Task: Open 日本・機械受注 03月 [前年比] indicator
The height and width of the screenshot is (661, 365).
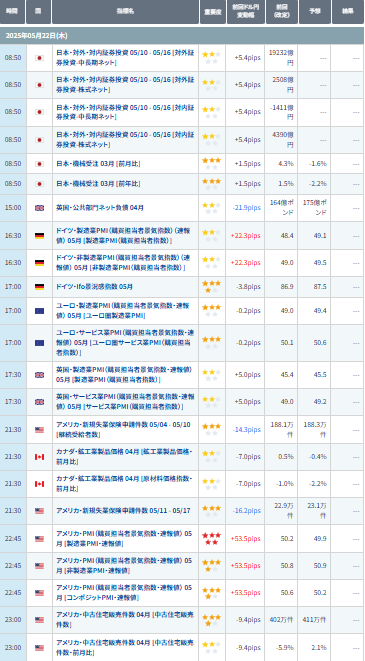Action: tap(98, 184)
